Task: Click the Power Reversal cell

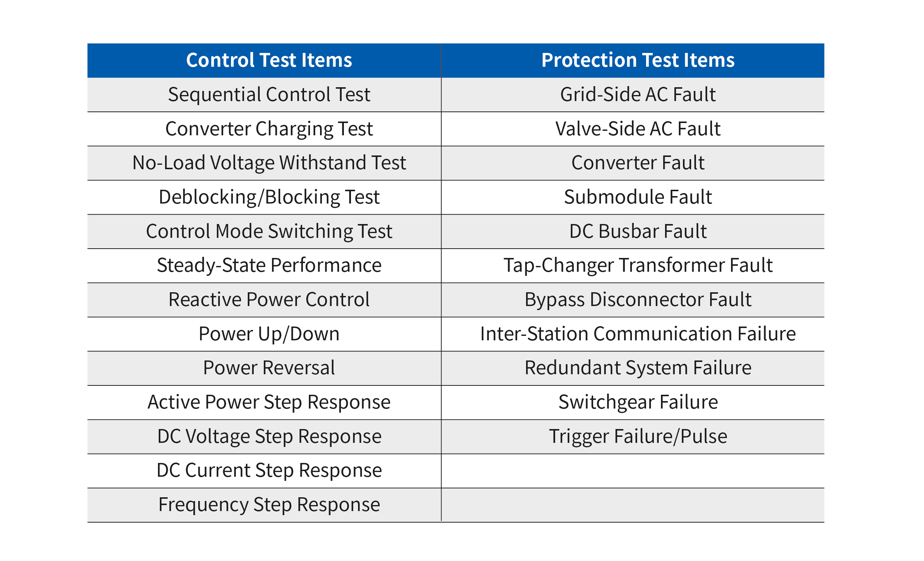Action: click(269, 368)
